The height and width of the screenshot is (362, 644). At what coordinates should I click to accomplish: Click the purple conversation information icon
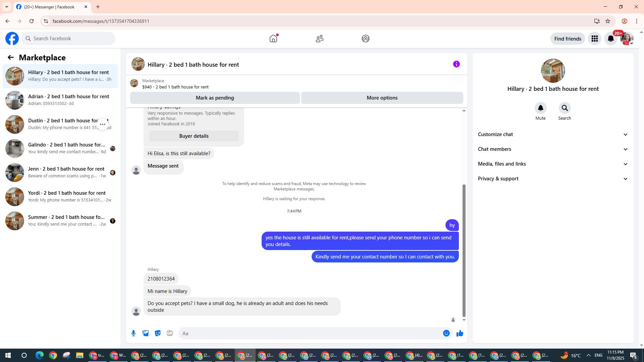pos(456,64)
